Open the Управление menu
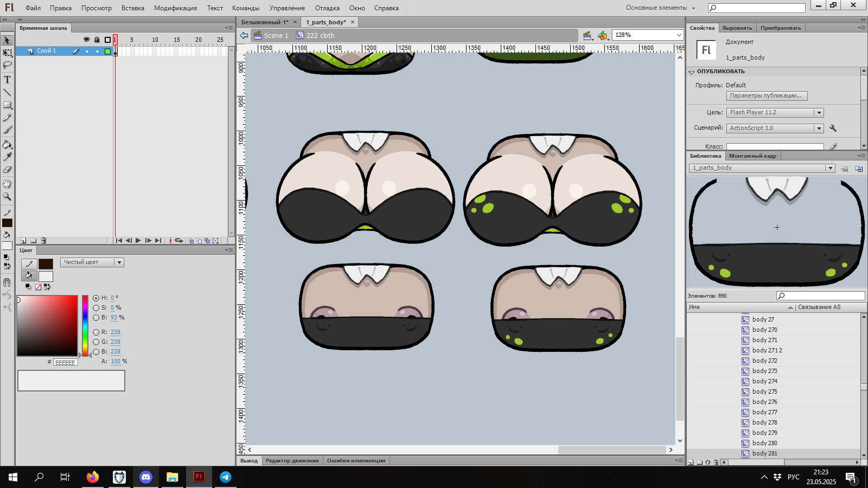 (287, 8)
